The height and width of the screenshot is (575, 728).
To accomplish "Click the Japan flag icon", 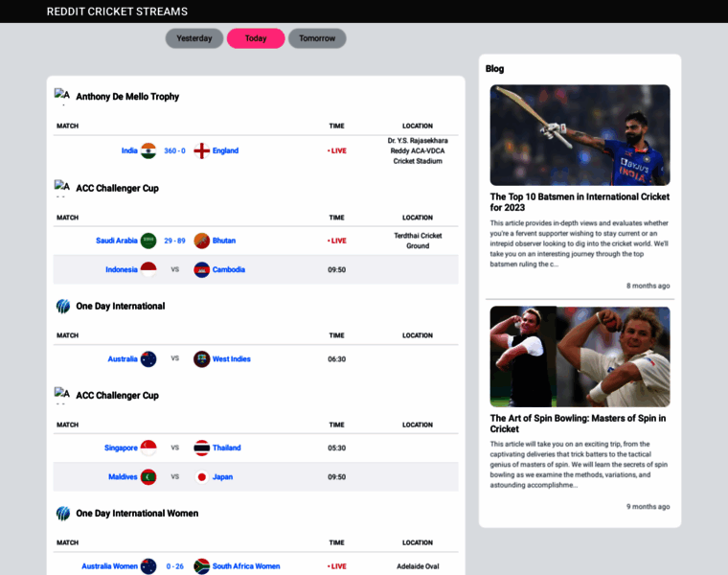I will click(x=201, y=477).
